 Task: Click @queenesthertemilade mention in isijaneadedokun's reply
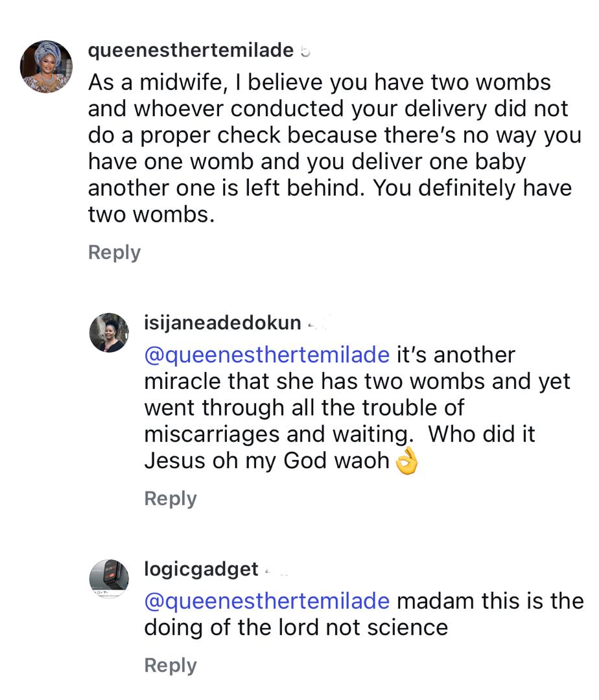point(267,355)
